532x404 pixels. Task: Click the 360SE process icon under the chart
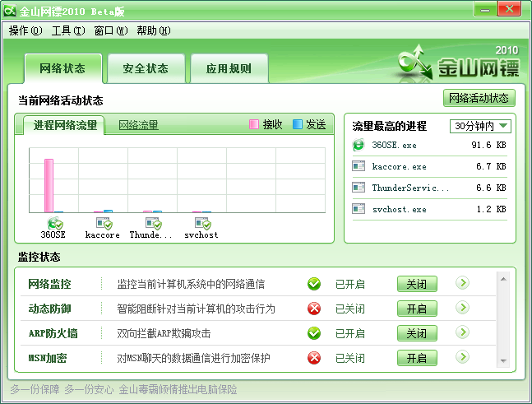pyautogui.click(x=55, y=223)
